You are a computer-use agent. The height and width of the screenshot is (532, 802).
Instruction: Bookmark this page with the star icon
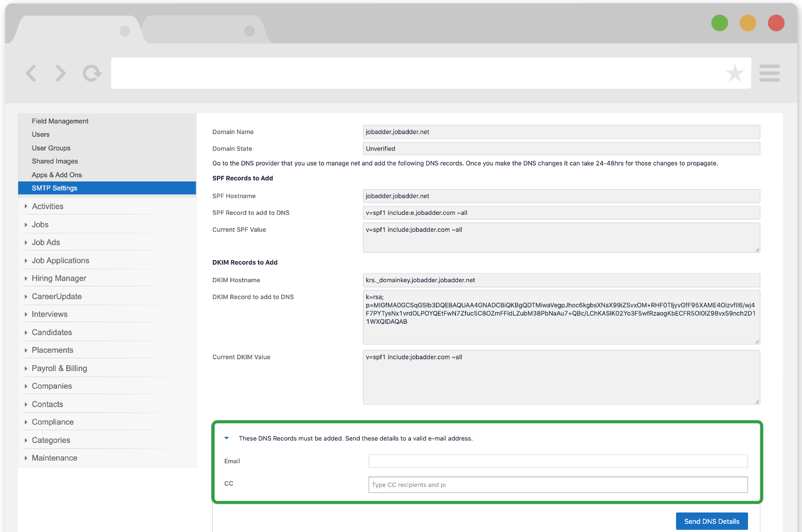coord(735,73)
